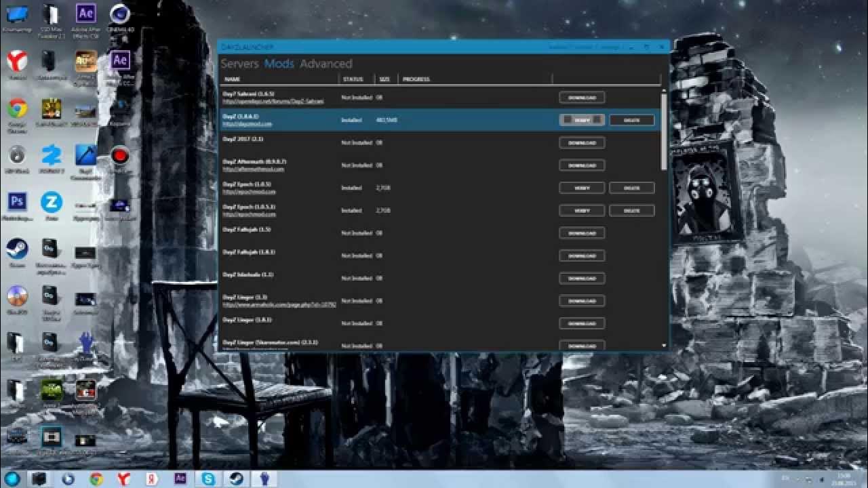The image size is (868, 488).
Task: Download the second DayZ Fallujah mod
Action: [582, 256]
